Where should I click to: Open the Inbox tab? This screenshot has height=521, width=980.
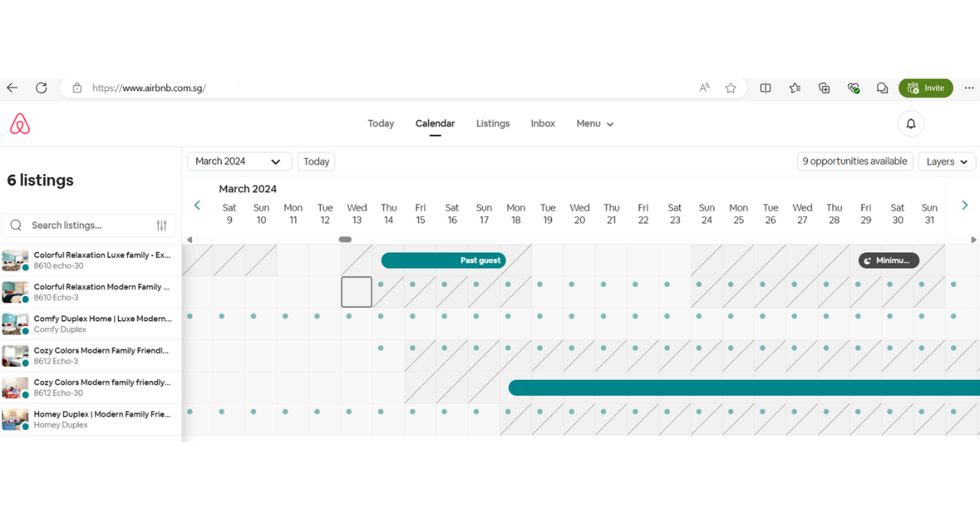(543, 123)
